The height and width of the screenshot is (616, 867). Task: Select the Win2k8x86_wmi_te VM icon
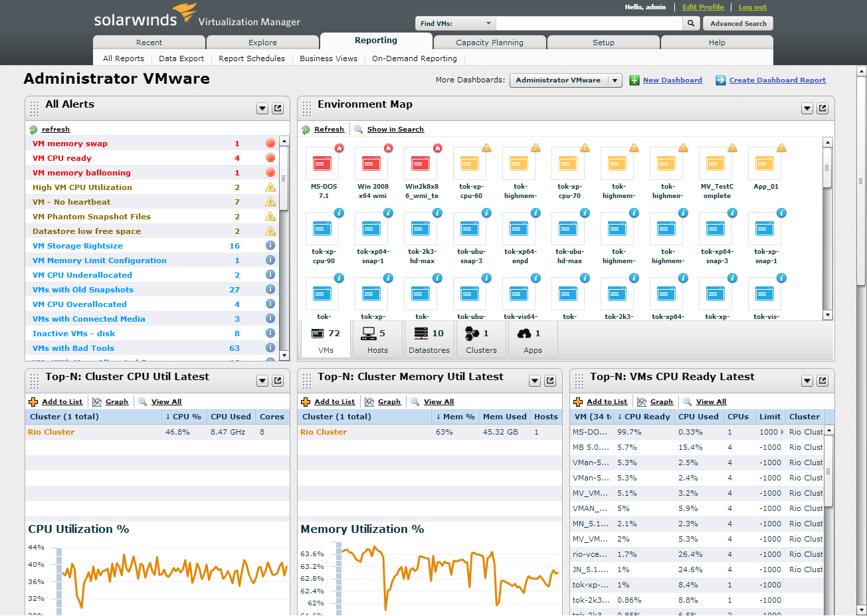pos(421,163)
